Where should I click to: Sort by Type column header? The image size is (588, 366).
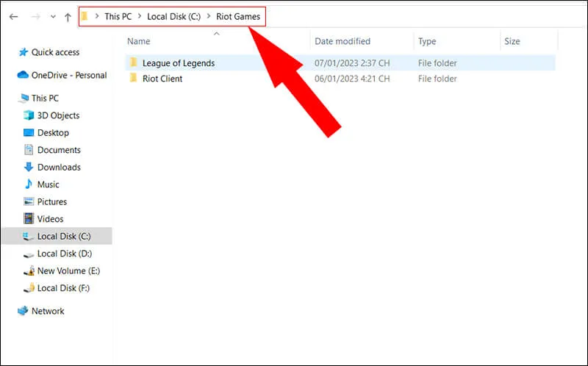pyautogui.click(x=427, y=41)
